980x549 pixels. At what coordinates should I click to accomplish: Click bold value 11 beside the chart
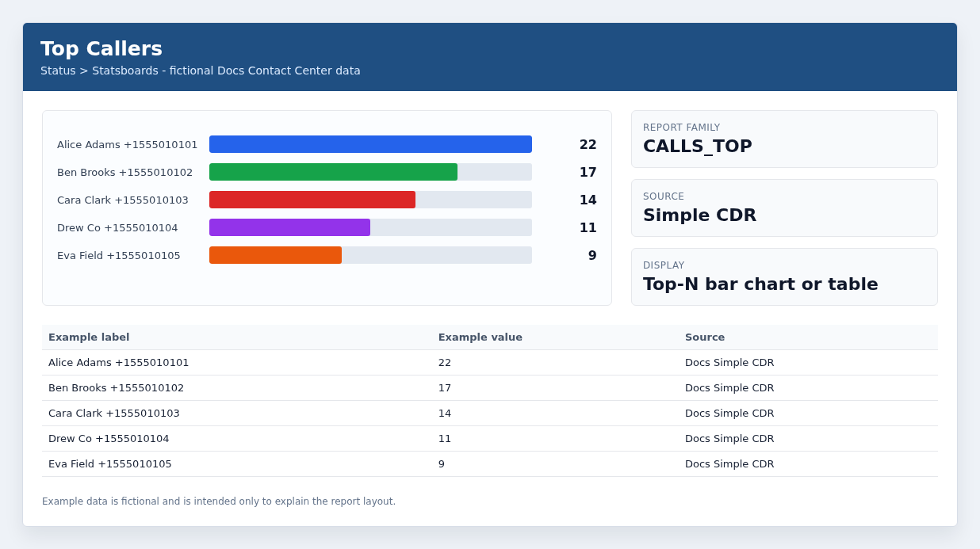click(588, 227)
